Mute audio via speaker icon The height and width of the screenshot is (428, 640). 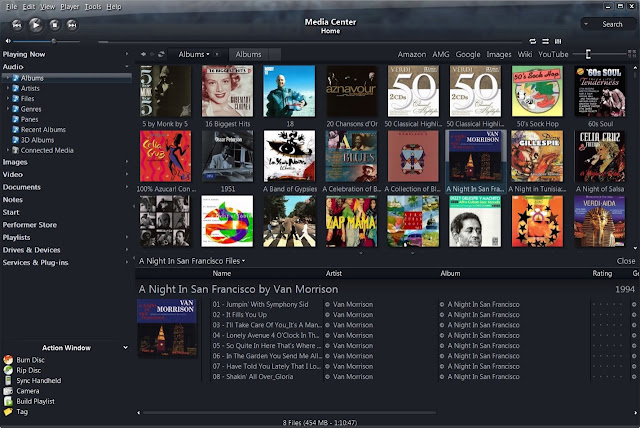pos(8,41)
